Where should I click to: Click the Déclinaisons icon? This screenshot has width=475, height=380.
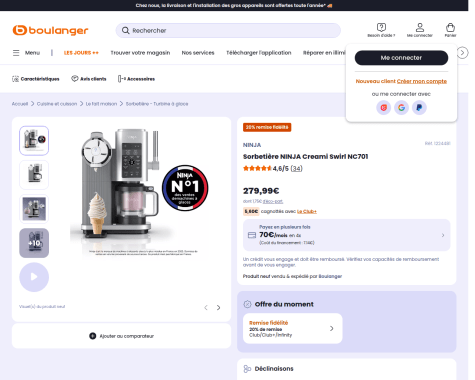(247, 369)
